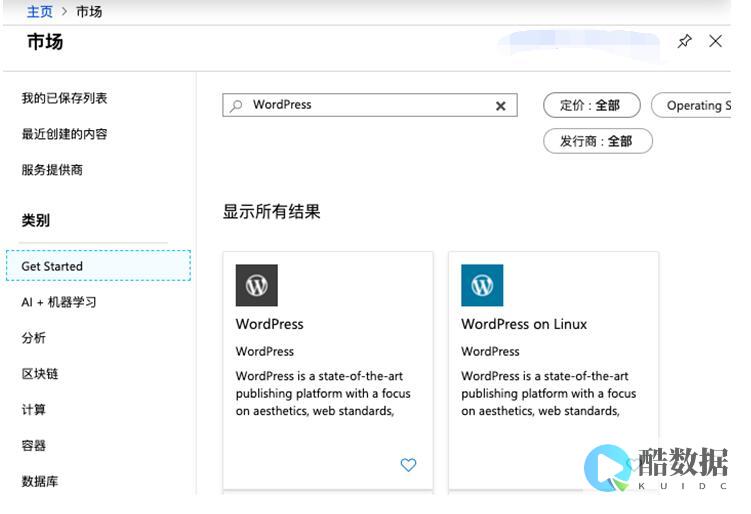This screenshot has width=751, height=514.
Task: Favorite the WordPress card with heart
Action: click(x=408, y=465)
